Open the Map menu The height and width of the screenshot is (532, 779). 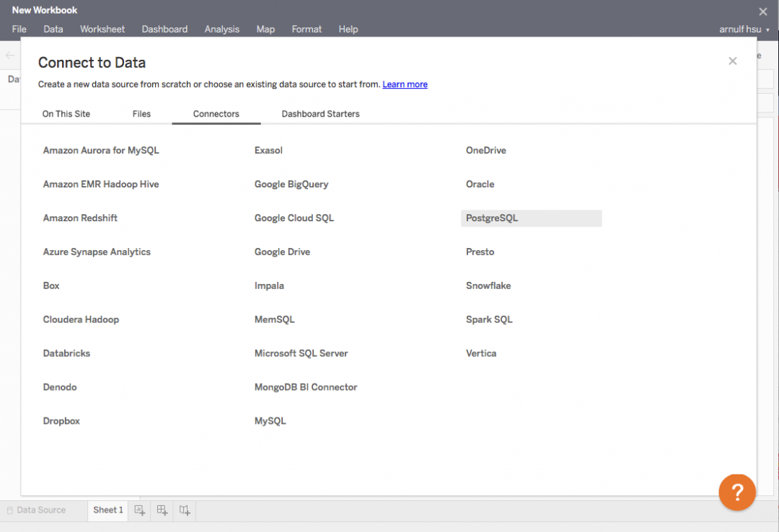click(x=265, y=29)
